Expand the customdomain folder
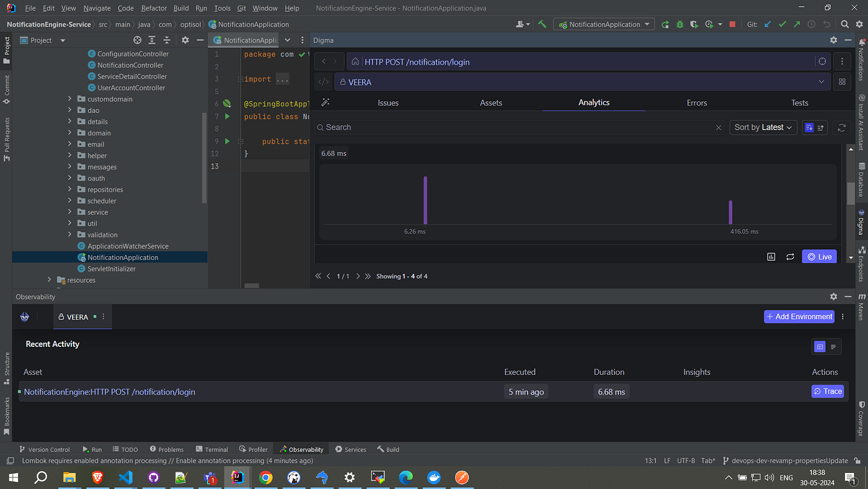The width and height of the screenshot is (868, 489). [x=70, y=99]
